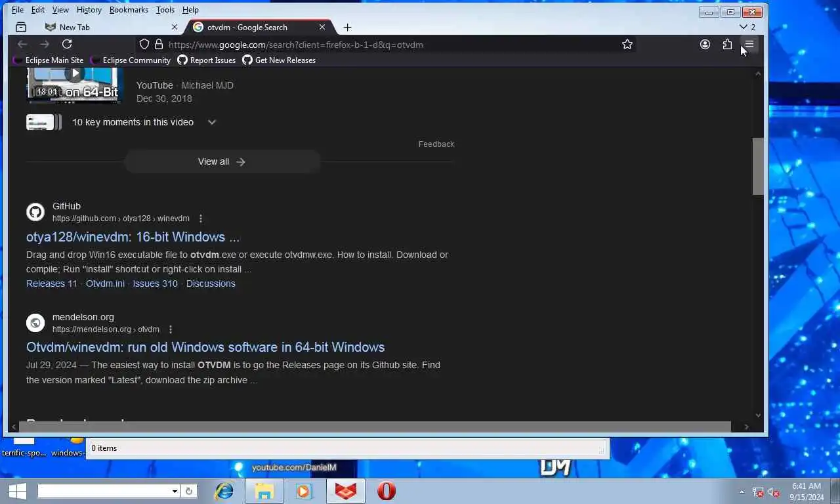
Task: Open Discussions sublink
Action: click(211, 283)
